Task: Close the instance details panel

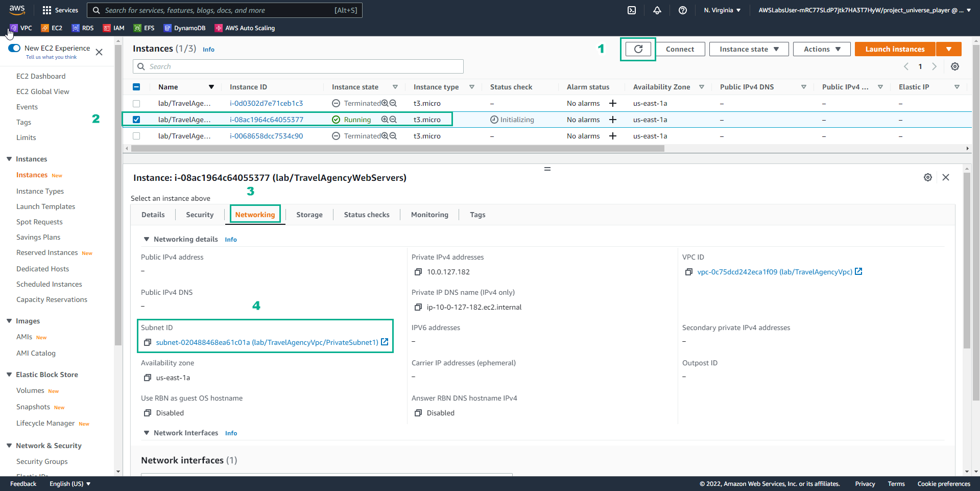Action: coord(946,177)
